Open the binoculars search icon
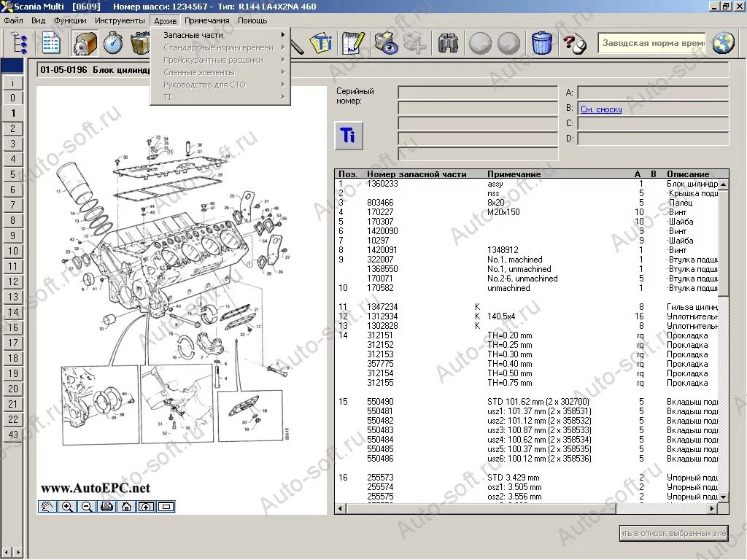Screen dimensions: 747x560 [x=448, y=43]
